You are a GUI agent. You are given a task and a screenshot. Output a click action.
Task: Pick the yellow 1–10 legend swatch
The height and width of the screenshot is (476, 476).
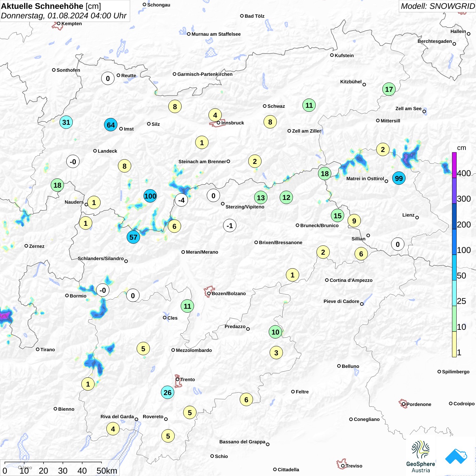(454, 344)
